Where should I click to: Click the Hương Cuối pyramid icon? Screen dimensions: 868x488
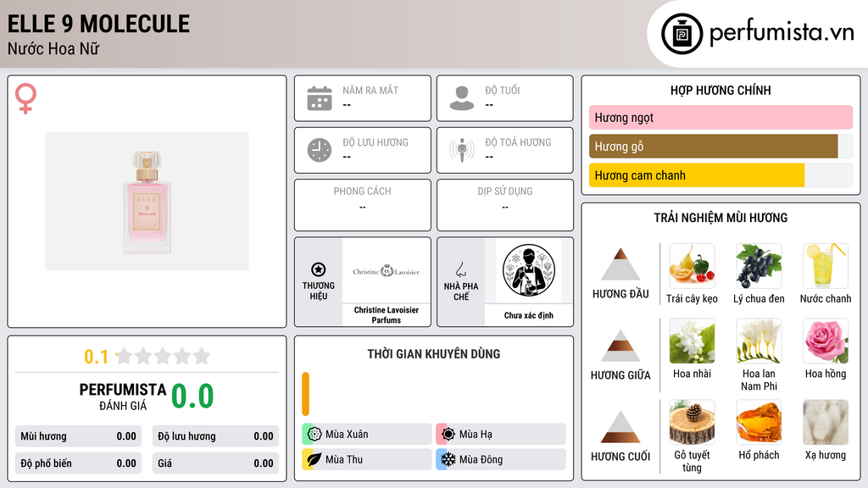tap(620, 427)
